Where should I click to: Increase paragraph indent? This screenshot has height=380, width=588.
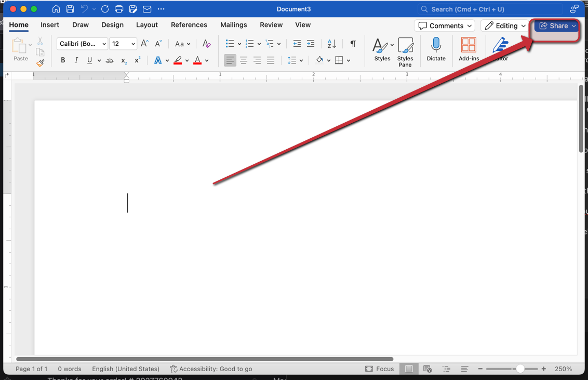click(x=311, y=44)
